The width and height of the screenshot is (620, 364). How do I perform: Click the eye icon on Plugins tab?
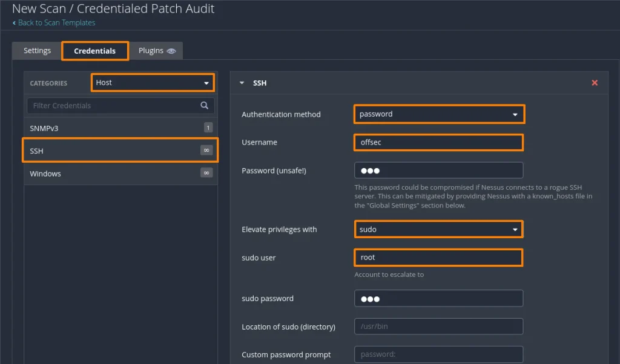click(x=171, y=51)
